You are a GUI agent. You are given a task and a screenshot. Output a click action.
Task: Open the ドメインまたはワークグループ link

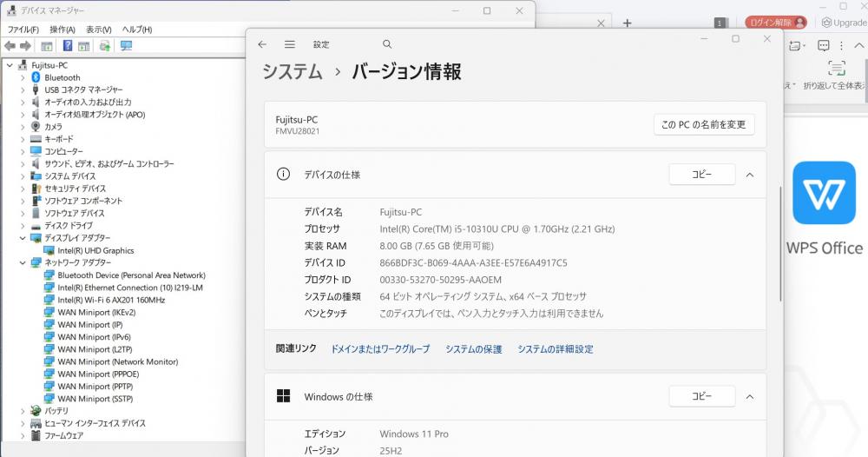point(380,349)
